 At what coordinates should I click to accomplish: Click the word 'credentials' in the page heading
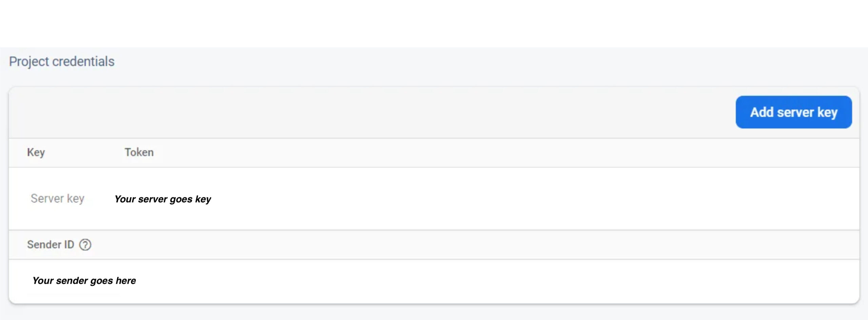[x=83, y=62]
